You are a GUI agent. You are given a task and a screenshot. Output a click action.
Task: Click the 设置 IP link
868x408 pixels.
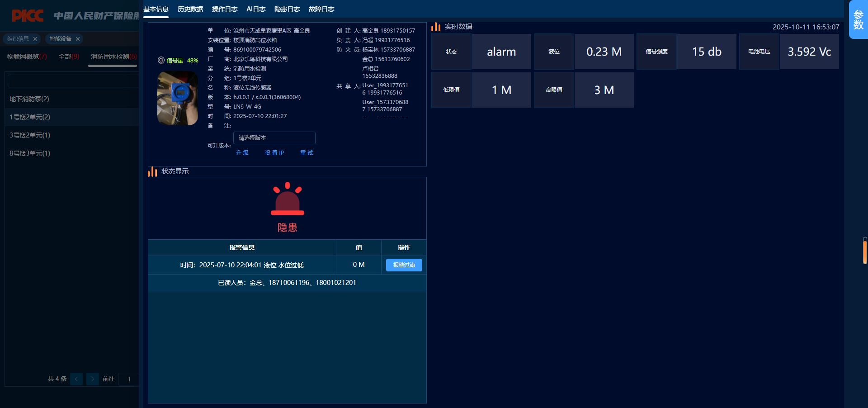click(274, 153)
